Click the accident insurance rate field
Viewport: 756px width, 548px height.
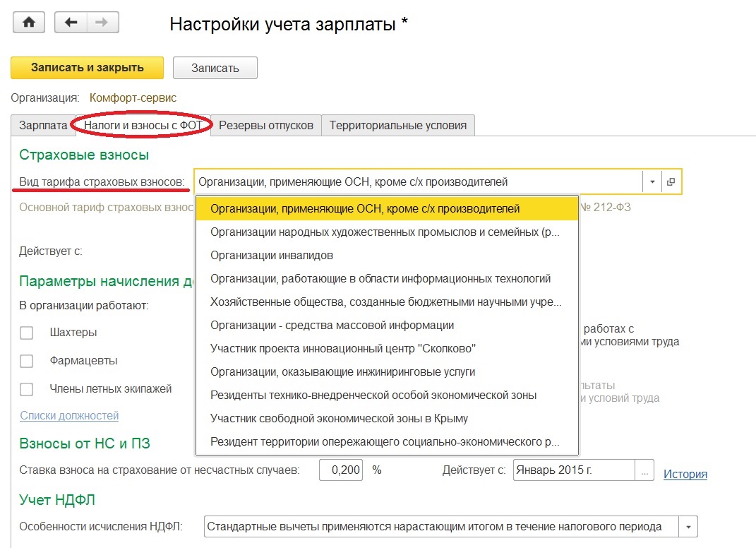342,470
